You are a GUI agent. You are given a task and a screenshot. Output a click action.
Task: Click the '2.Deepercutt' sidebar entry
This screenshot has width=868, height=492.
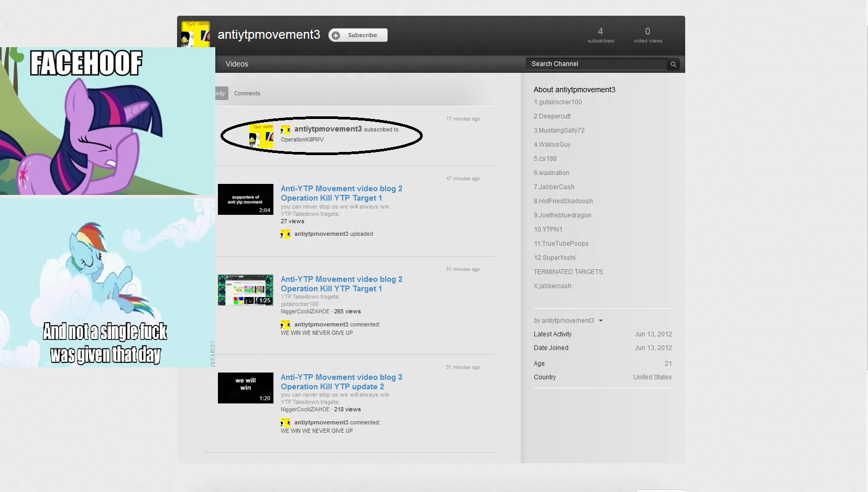point(552,116)
